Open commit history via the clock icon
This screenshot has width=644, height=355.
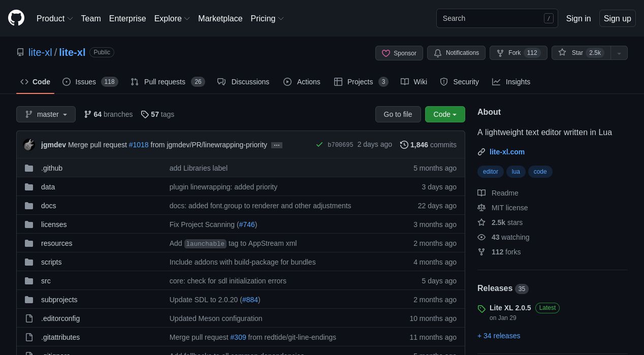click(x=404, y=145)
